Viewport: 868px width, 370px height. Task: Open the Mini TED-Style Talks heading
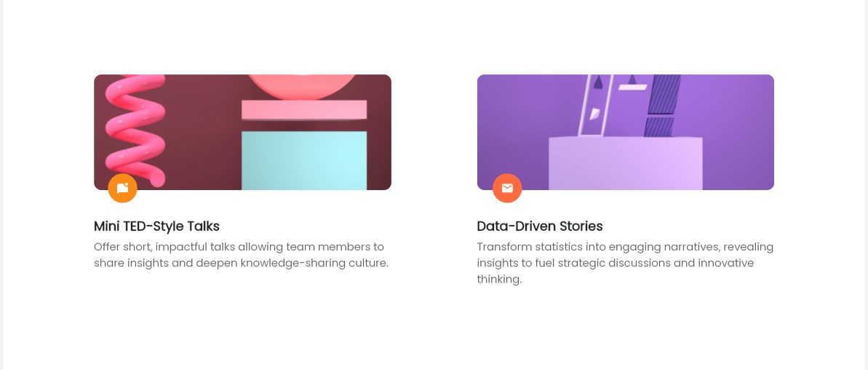156,226
